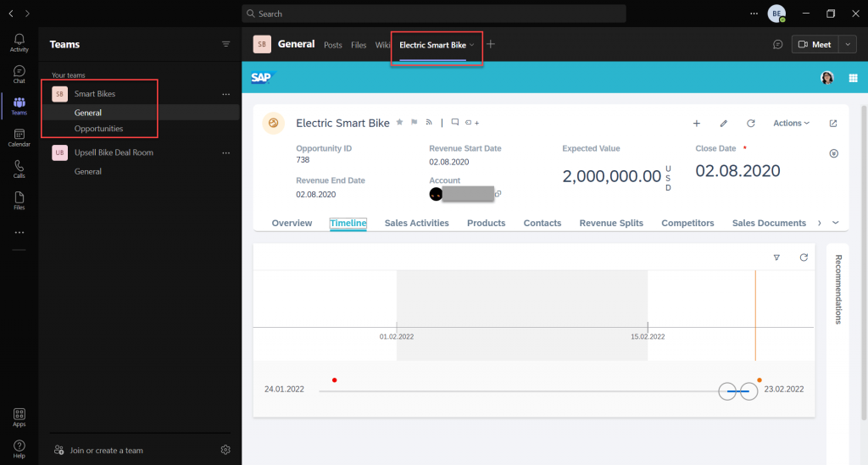
Task: Expand the Recommendations side panel
Action: coord(838,289)
